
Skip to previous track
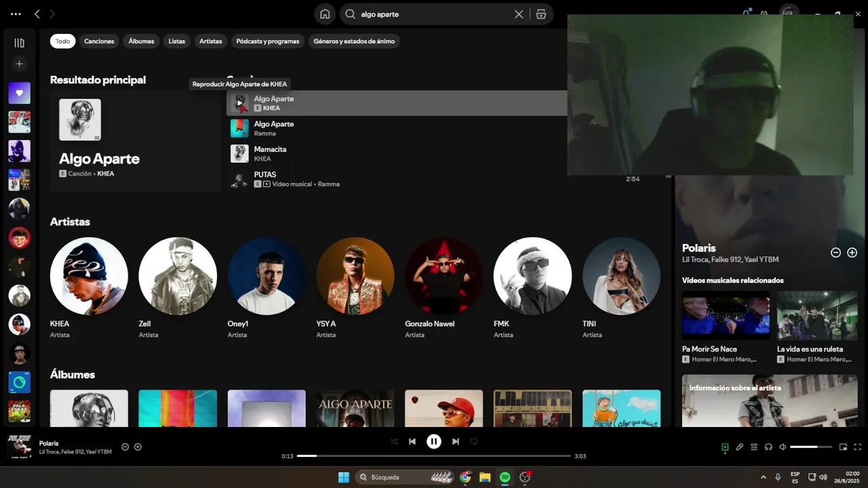tap(412, 441)
